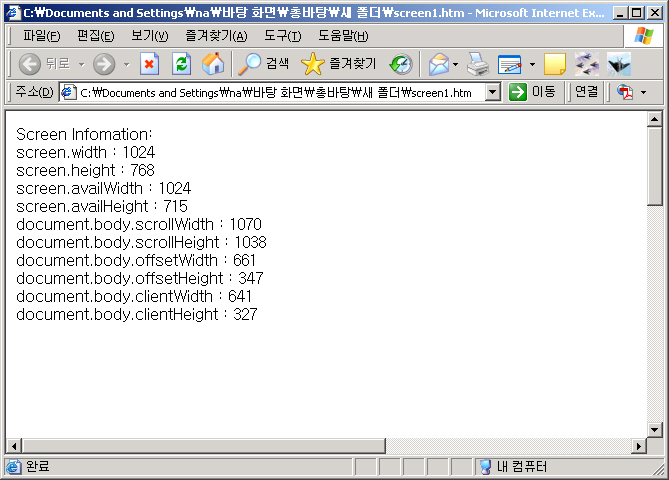Open the 편집(E) menu

[96, 36]
